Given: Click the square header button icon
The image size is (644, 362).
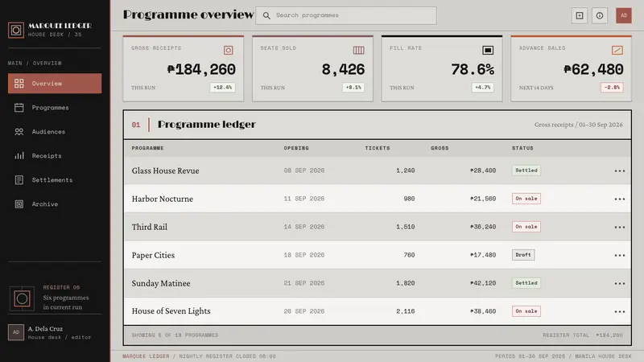Looking at the screenshot, I should (x=580, y=15).
